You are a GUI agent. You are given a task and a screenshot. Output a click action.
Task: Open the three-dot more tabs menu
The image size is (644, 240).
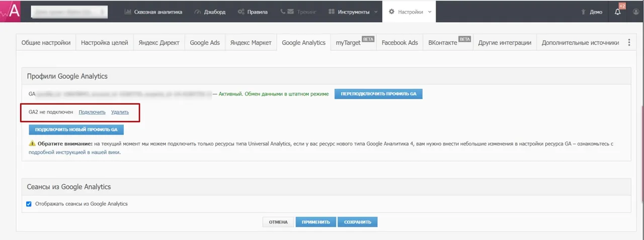[x=629, y=43]
